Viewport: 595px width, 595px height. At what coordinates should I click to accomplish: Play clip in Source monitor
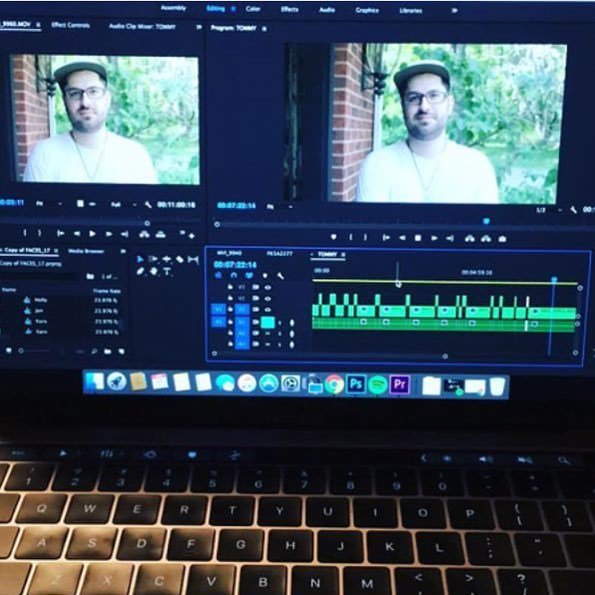click(x=92, y=234)
